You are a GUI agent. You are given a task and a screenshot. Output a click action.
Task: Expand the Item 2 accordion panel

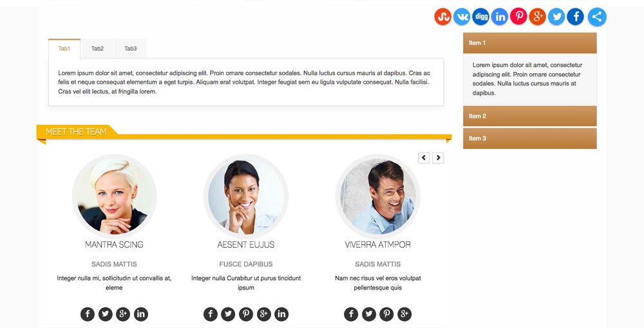click(x=530, y=116)
